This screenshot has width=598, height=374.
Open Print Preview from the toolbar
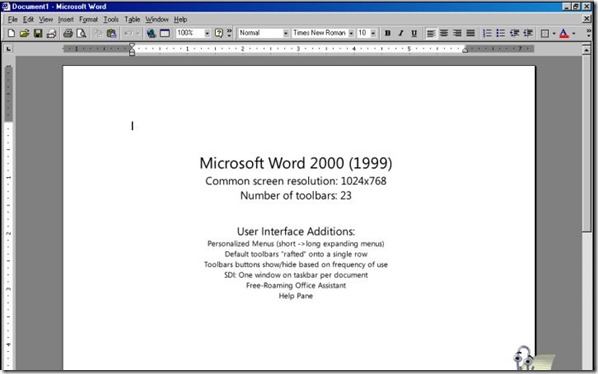81,33
